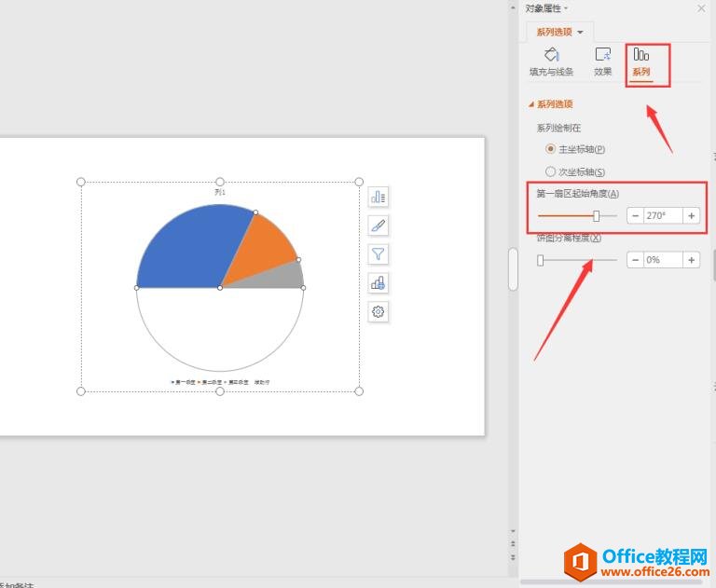Click the pie explosion slider handle
The image size is (716, 588).
click(540, 260)
